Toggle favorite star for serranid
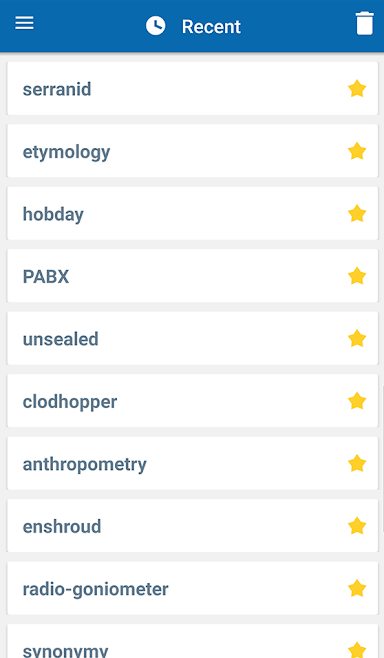Viewport: 384px width, 658px height. (x=357, y=89)
